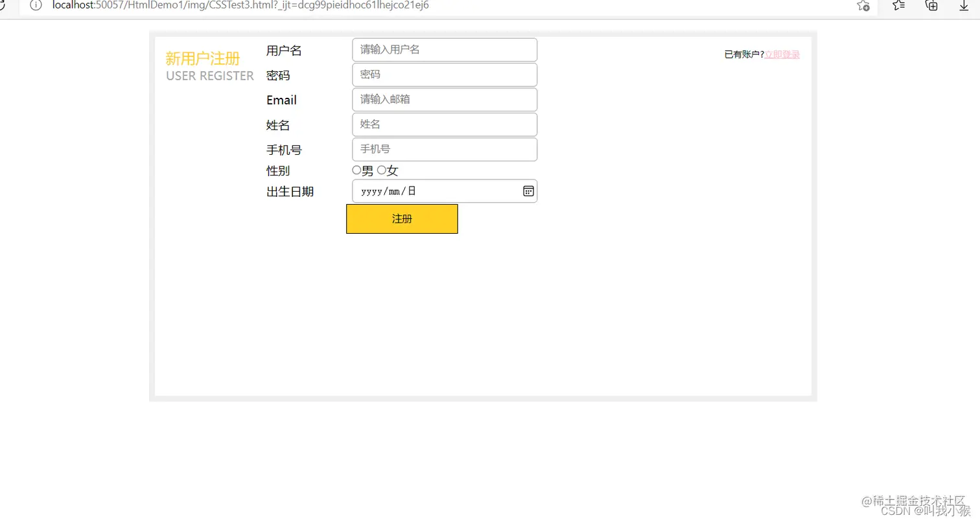Click the 新用户注册 heading
Screen dimensions: 980x522
(x=203, y=59)
